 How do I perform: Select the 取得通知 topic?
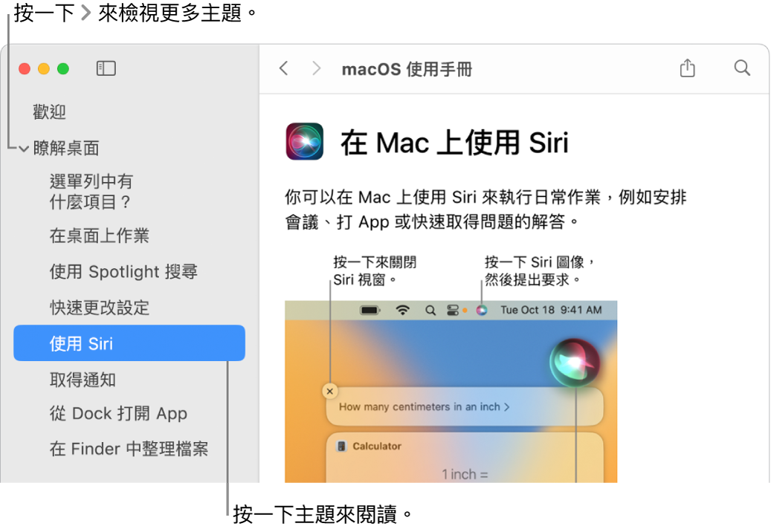click(83, 380)
